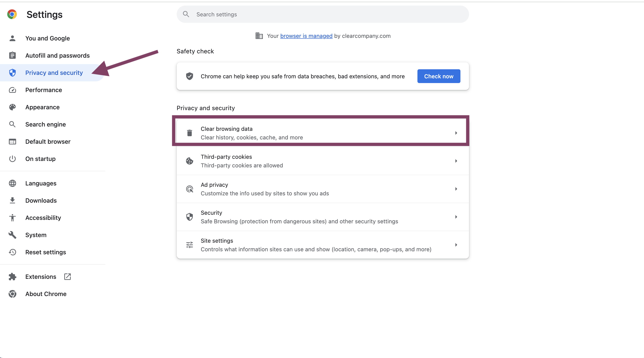Focus the Search settings field

323,14
